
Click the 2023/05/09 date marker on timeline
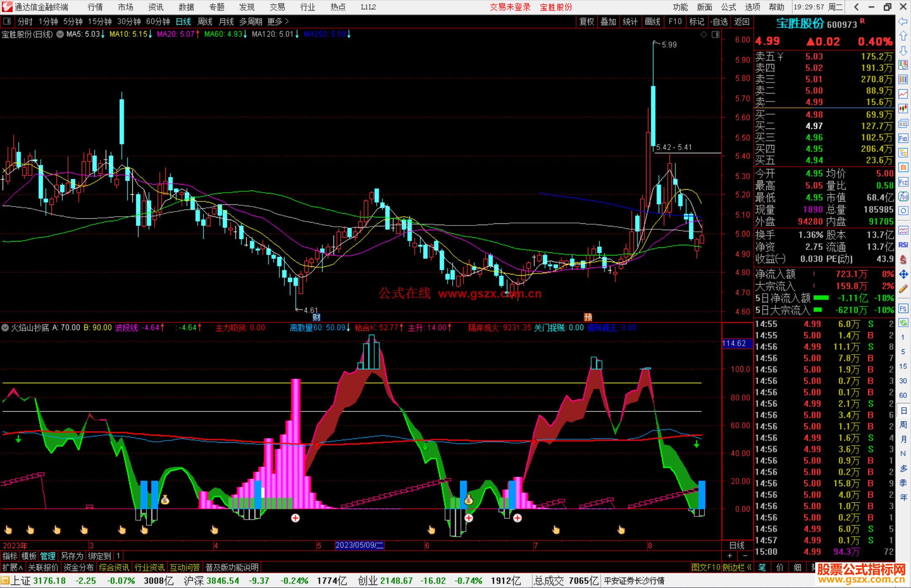pos(359,545)
